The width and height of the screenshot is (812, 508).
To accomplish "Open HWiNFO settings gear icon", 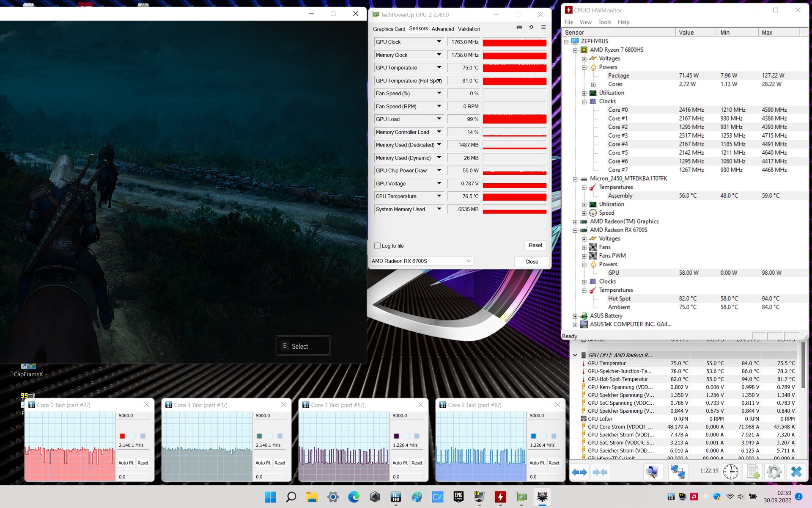I will tap(774, 472).
